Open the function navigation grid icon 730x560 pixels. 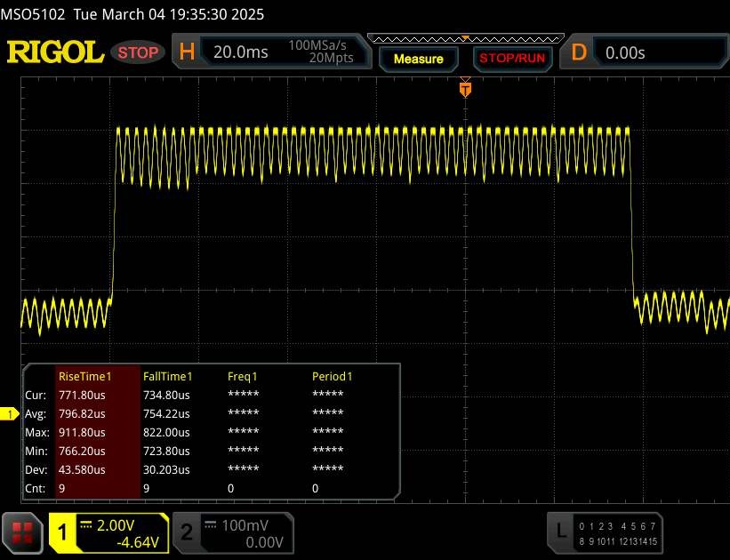(x=22, y=532)
